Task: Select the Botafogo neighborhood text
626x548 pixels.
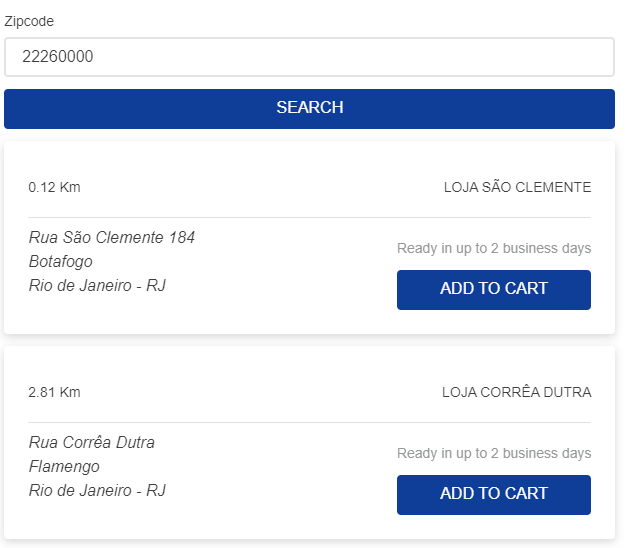Action: click(x=61, y=261)
